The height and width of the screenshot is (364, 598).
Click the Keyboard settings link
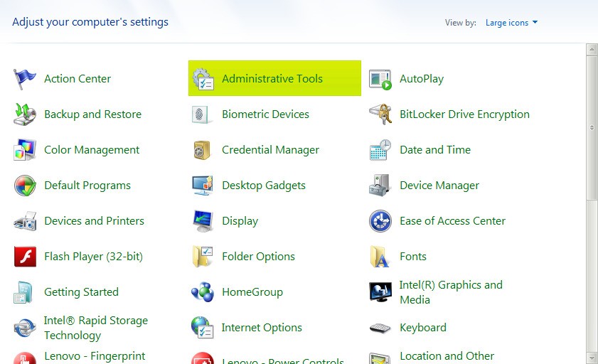[422, 328]
